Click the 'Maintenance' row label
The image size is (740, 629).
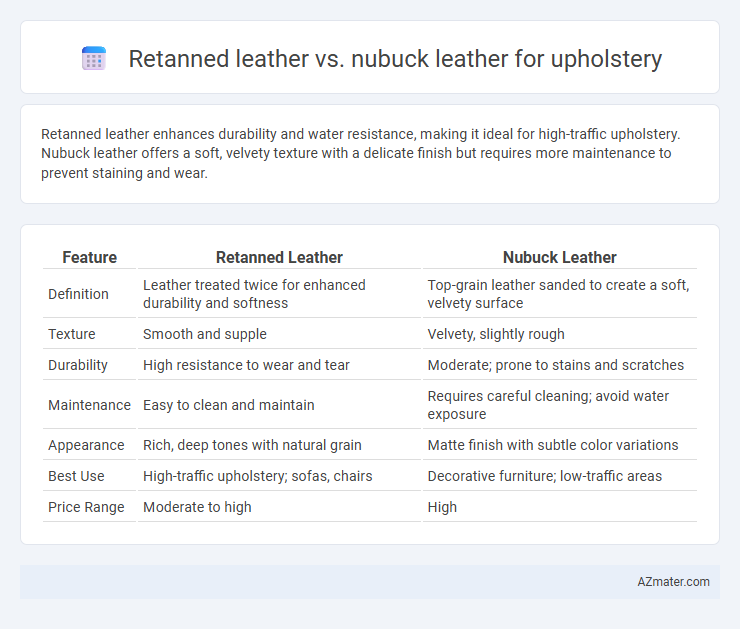(x=89, y=405)
